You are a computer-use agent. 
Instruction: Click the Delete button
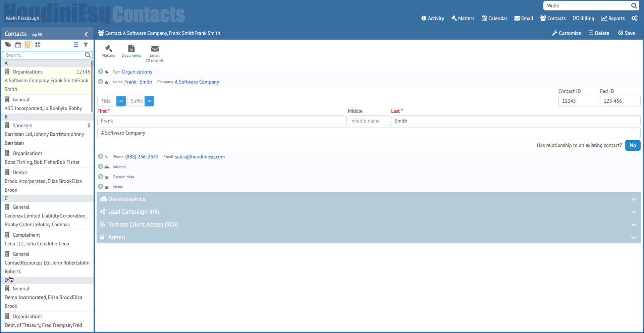pyautogui.click(x=599, y=33)
